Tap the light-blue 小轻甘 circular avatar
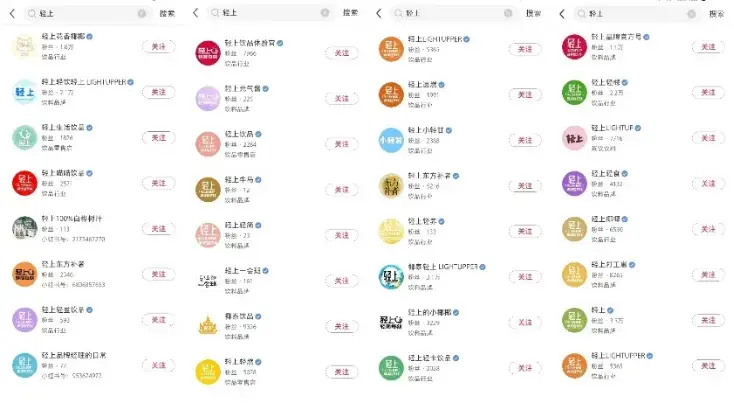The width and height of the screenshot is (734, 410). (x=391, y=140)
